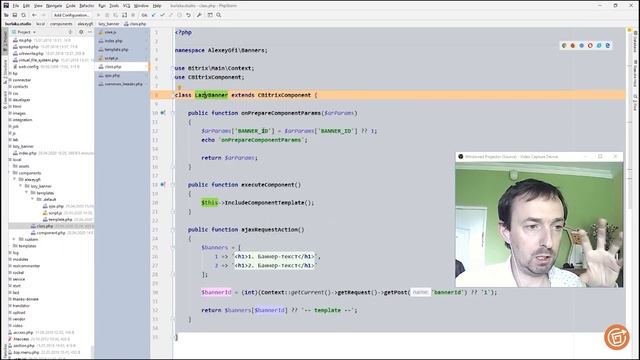
Task: Open file in Edge browser icon
Action: pyautogui.click(x=608, y=45)
